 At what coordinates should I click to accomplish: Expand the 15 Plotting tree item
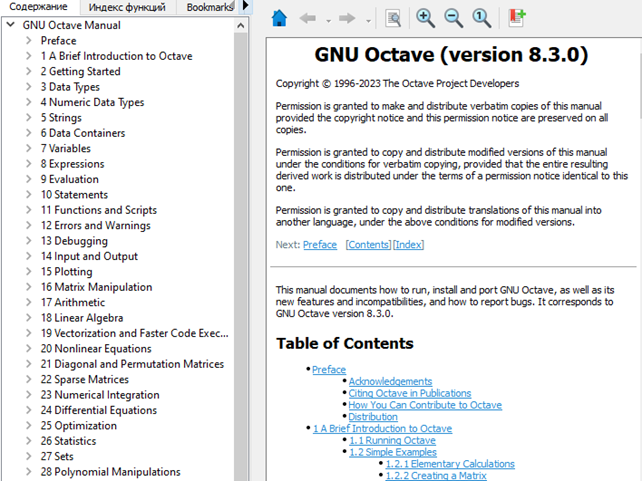(x=29, y=272)
